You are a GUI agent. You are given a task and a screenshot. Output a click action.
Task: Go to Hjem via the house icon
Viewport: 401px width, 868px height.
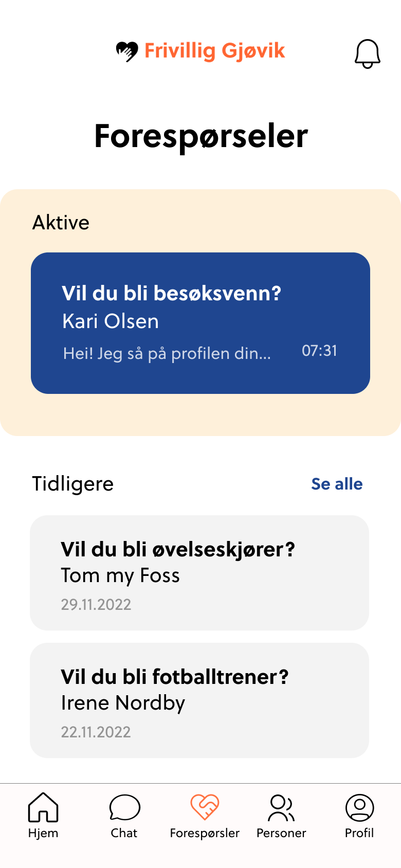point(43,807)
